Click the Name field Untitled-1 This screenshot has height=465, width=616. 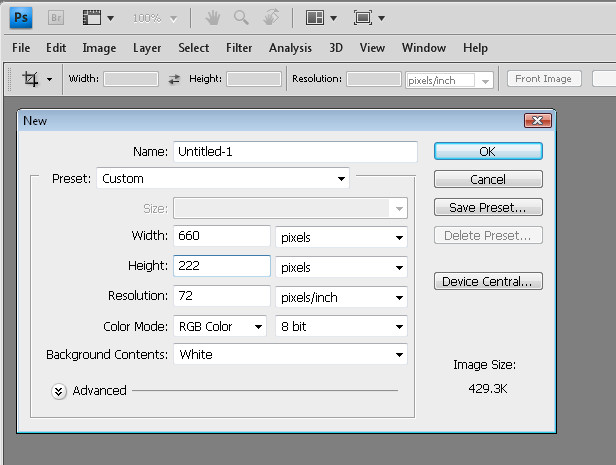click(x=295, y=152)
